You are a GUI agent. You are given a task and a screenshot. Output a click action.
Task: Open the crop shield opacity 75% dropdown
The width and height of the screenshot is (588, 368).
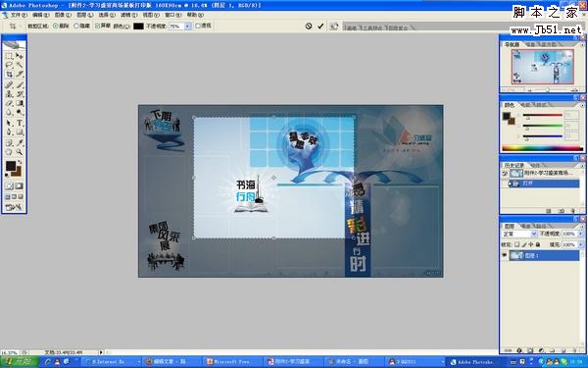click(187, 26)
